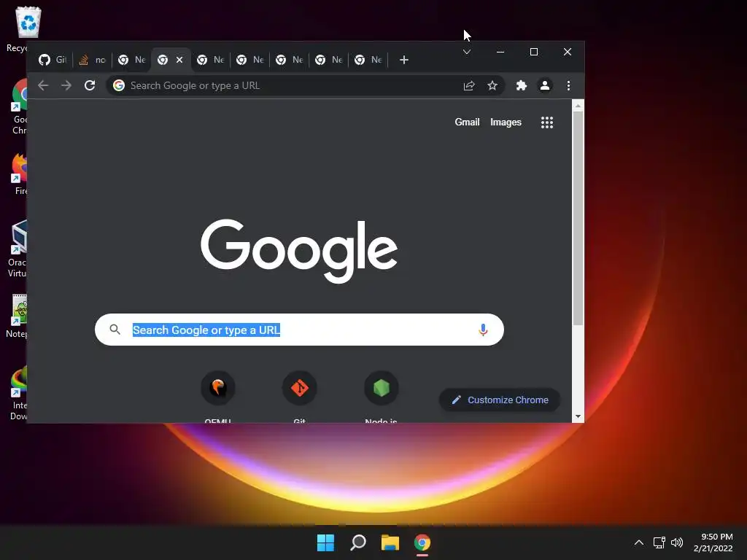Open the Git shortcut tile

tap(300, 397)
